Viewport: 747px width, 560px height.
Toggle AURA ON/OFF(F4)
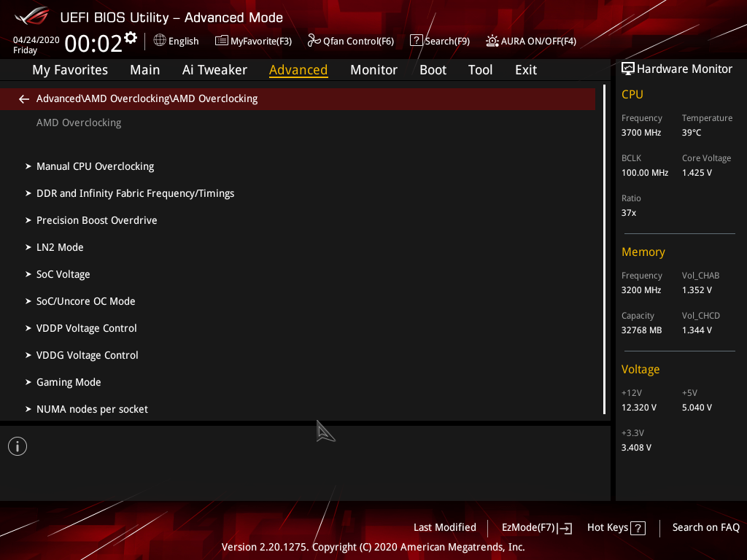pyautogui.click(x=538, y=42)
